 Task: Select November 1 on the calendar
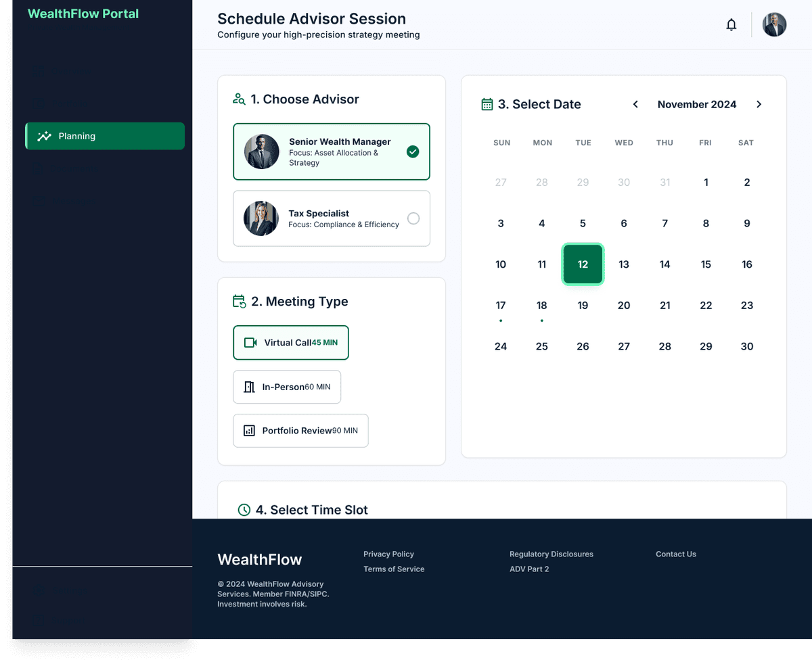tap(706, 182)
